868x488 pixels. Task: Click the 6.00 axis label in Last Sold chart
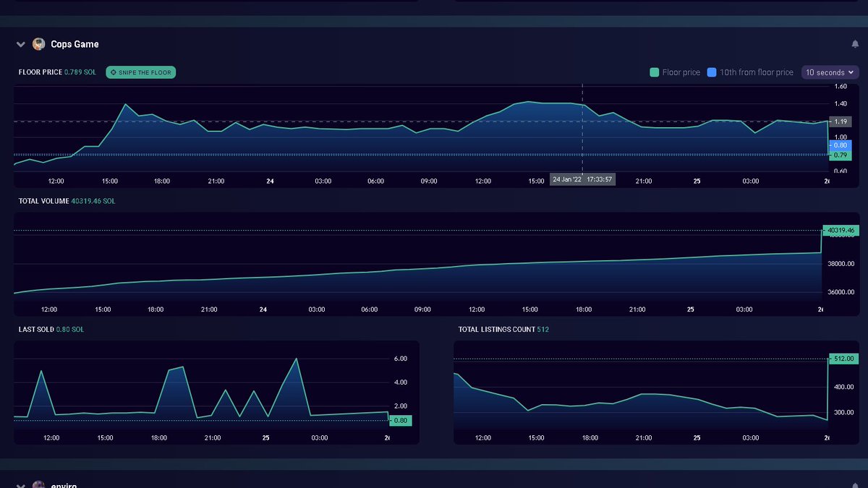point(400,359)
